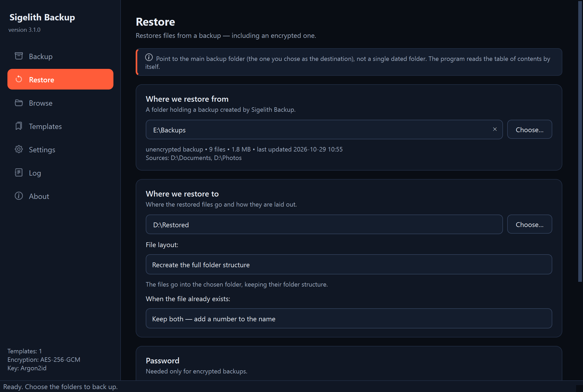Click the 'Where we restore to' heading
The image size is (583, 392).
[x=182, y=194]
